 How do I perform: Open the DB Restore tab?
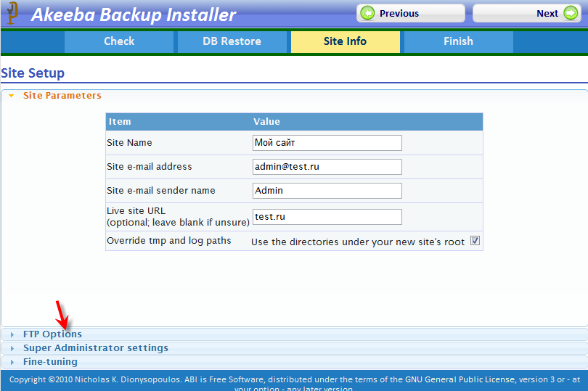[x=232, y=41]
